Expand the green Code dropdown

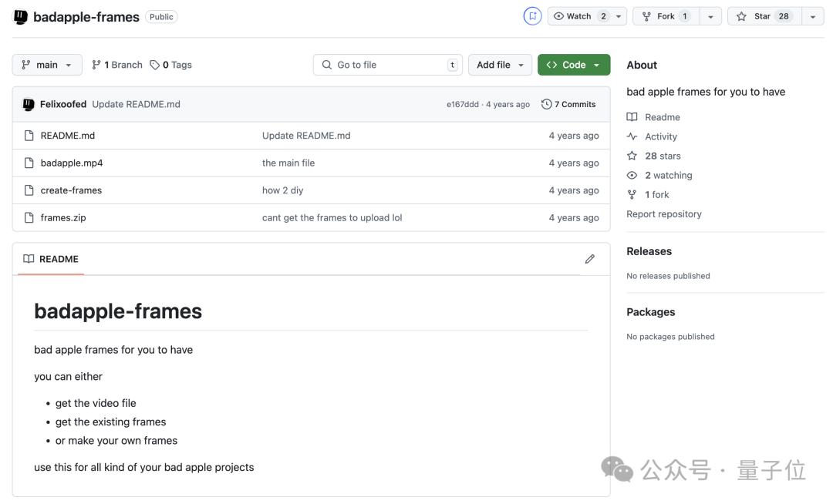coord(573,65)
